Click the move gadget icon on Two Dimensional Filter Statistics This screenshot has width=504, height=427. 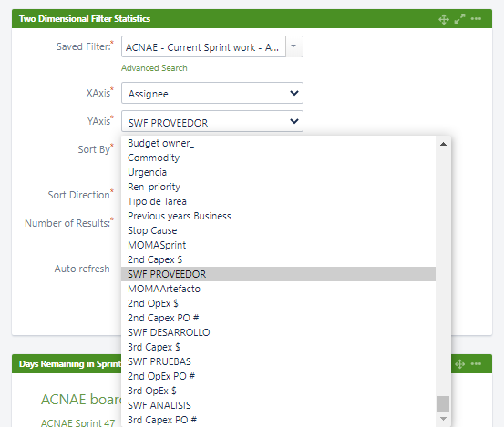[444, 19]
